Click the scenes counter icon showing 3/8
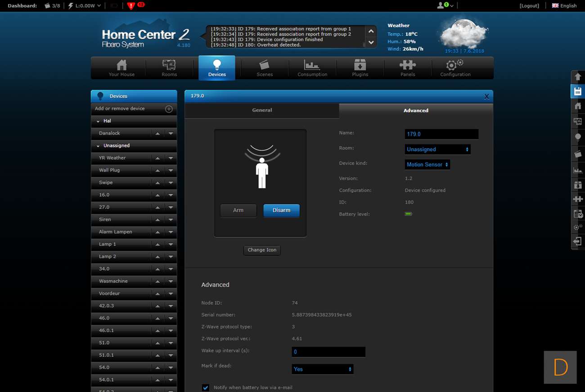Image resolution: width=585 pixels, height=392 pixels. click(x=52, y=6)
